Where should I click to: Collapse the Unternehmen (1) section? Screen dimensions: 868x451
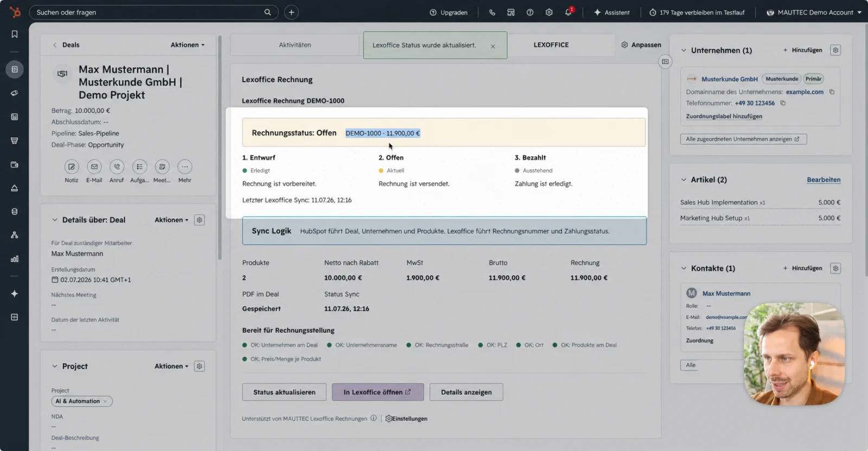684,50
